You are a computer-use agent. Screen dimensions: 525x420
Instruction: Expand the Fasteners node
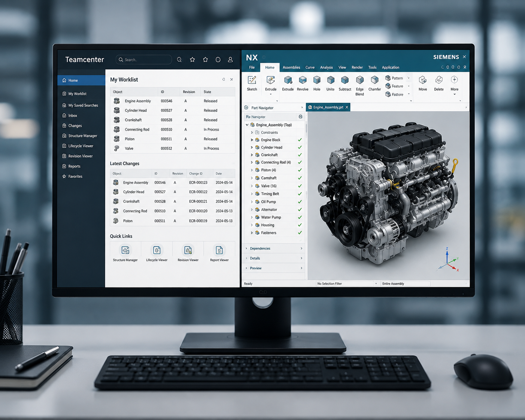click(x=252, y=233)
